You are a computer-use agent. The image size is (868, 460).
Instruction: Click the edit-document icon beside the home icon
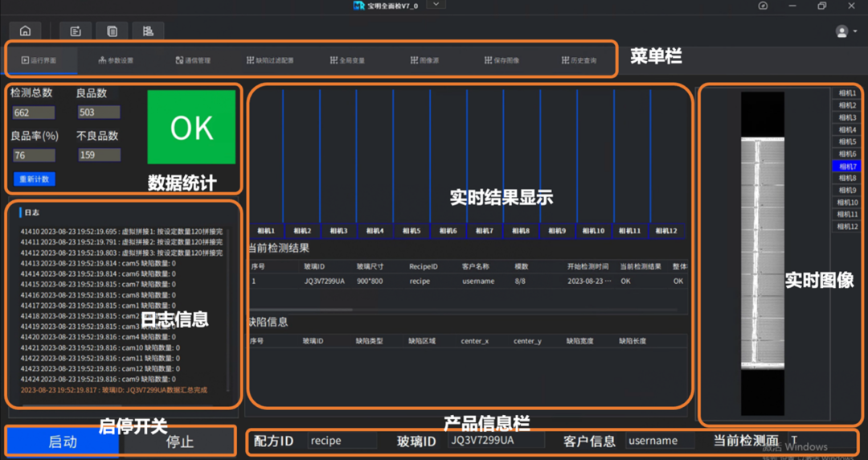[76, 31]
